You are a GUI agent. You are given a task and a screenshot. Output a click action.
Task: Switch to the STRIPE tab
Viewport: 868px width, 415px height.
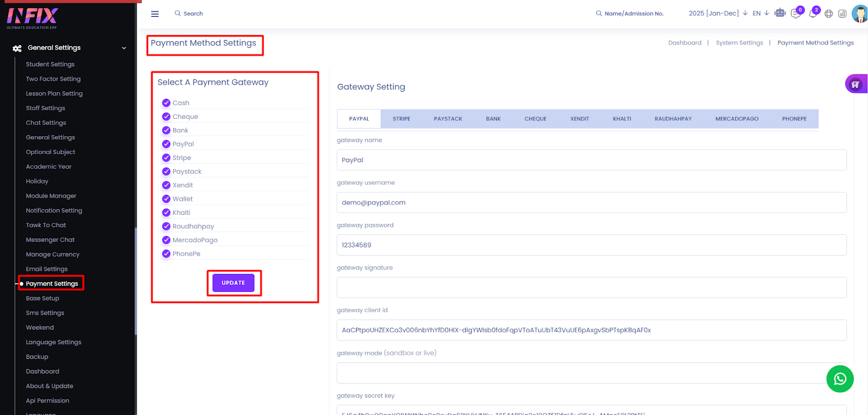tap(401, 119)
